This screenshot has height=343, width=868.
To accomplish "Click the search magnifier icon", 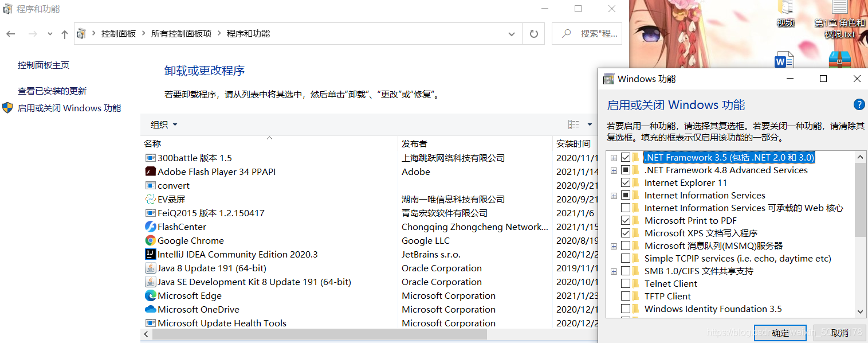I will click(566, 34).
